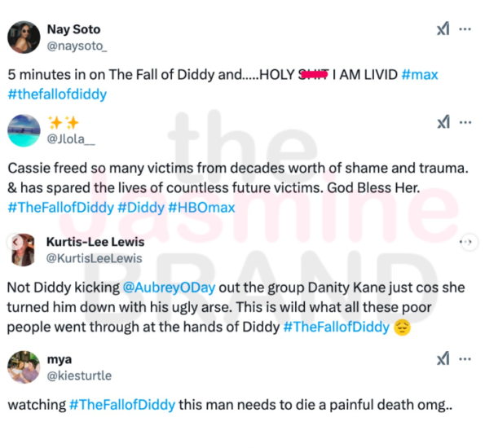This screenshot has width=485, height=448.
Task: Click the Grok icon on Nay Soto's tweet
Action: tap(443, 29)
